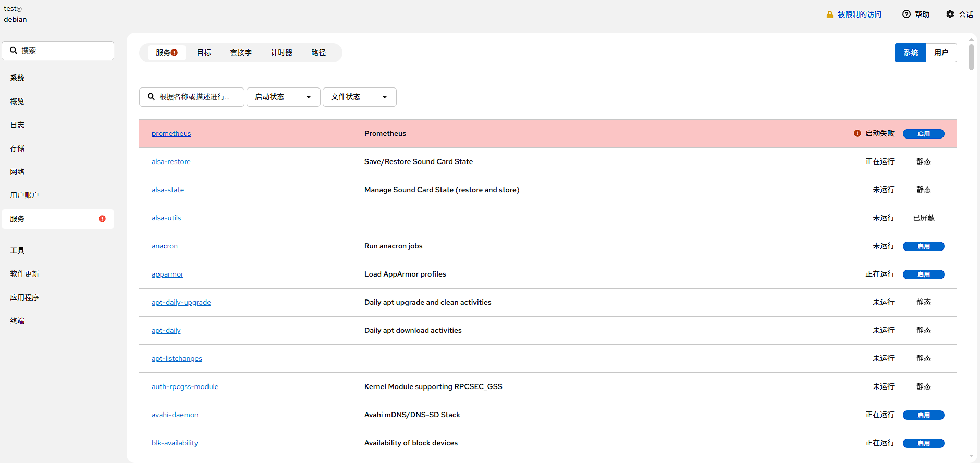
Task: Click magnifier icon in sidebar search box
Action: 14,51
